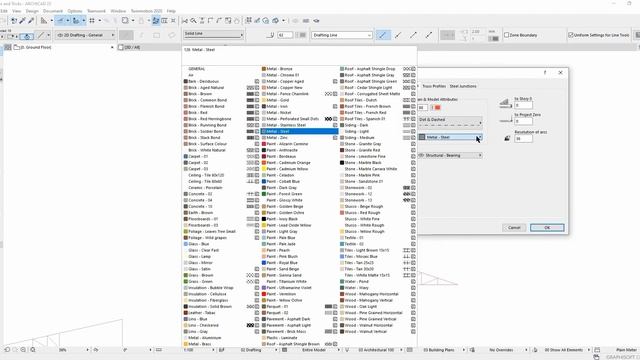The width and height of the screenshot is (640, 360).
Task: Switch to the Truss Profiles tab
Action: point(434,86)
